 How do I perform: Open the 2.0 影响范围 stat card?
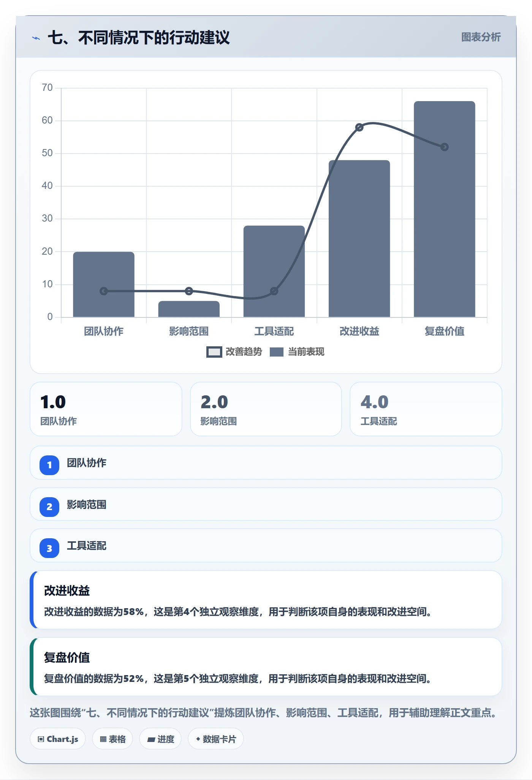tap(266, 409)
